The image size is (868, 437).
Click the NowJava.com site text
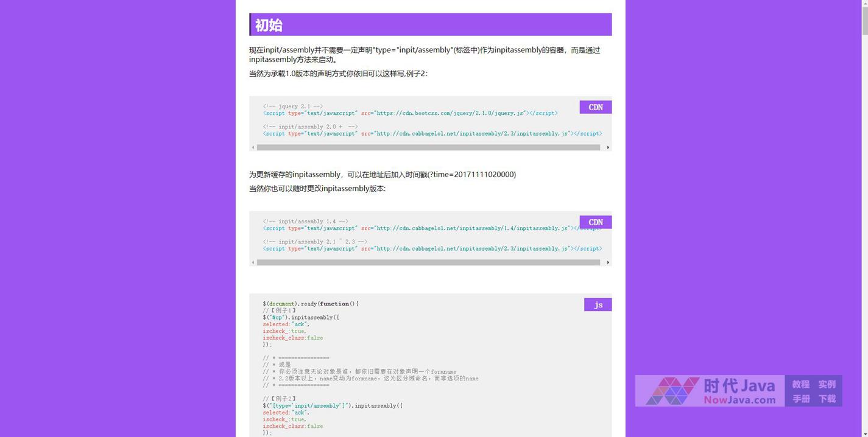(x=739, y=400)
